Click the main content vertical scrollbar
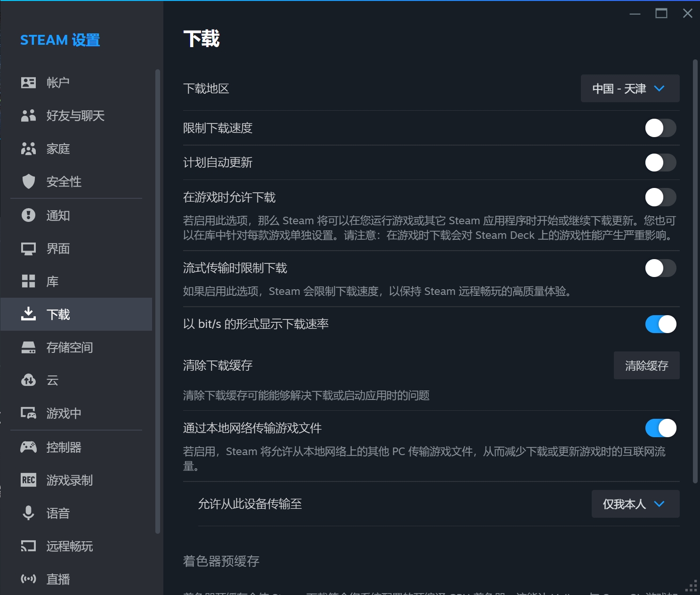 (x=695, y=271)
